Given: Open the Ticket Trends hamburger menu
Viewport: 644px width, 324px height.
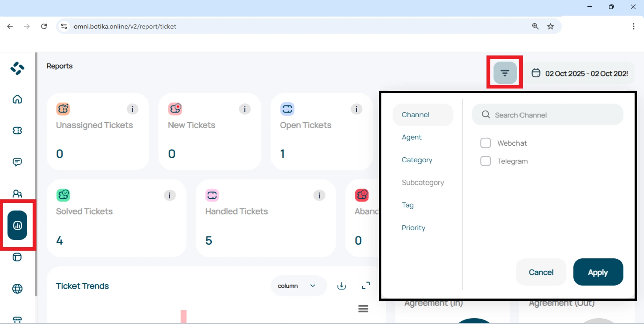Looking at the screenshot, I should coord(363,309).
